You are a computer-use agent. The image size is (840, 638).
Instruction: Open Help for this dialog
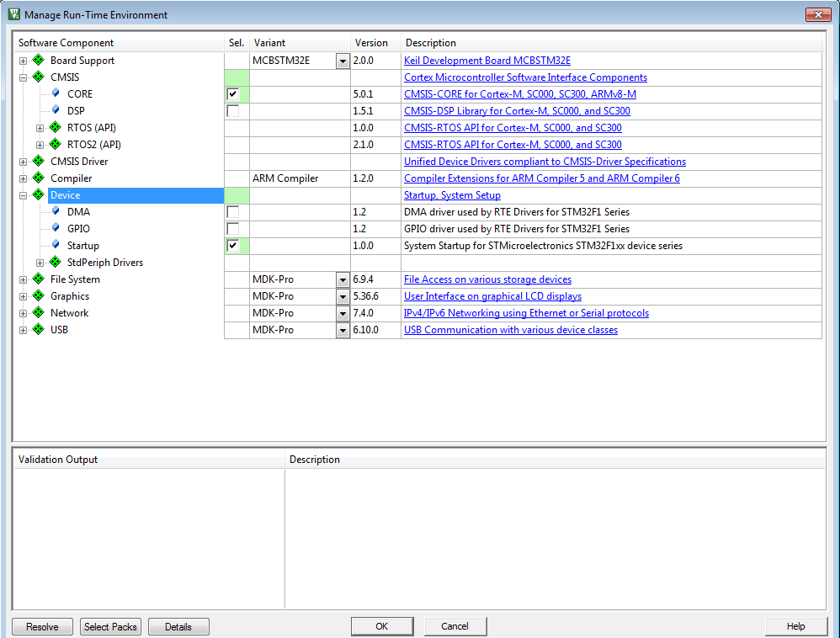point(795,625)
